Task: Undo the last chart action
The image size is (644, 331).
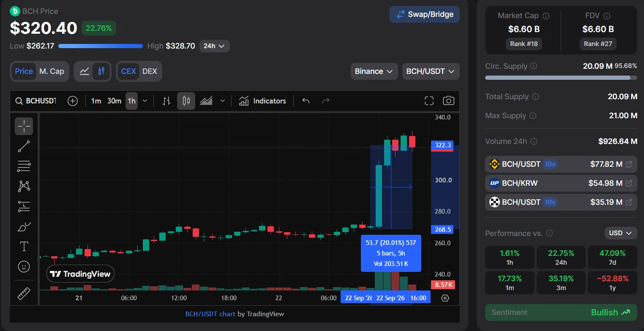Action: (x=306, y=101)
